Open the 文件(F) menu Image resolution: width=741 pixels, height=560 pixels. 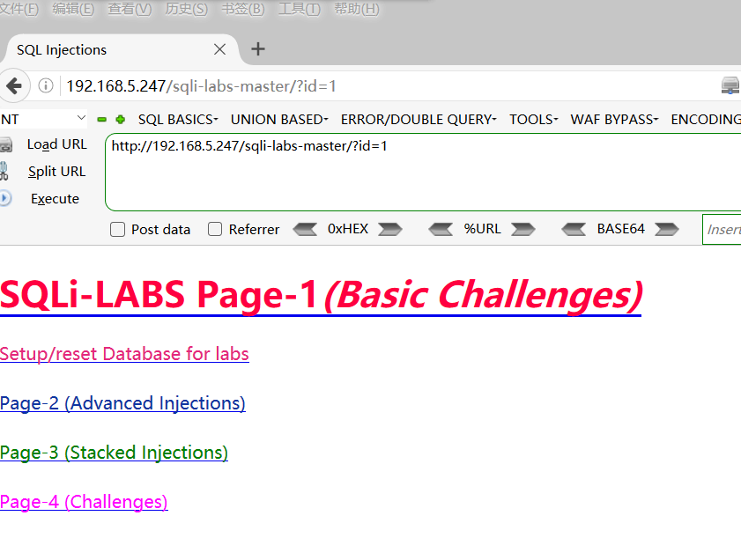click(19, 9)
